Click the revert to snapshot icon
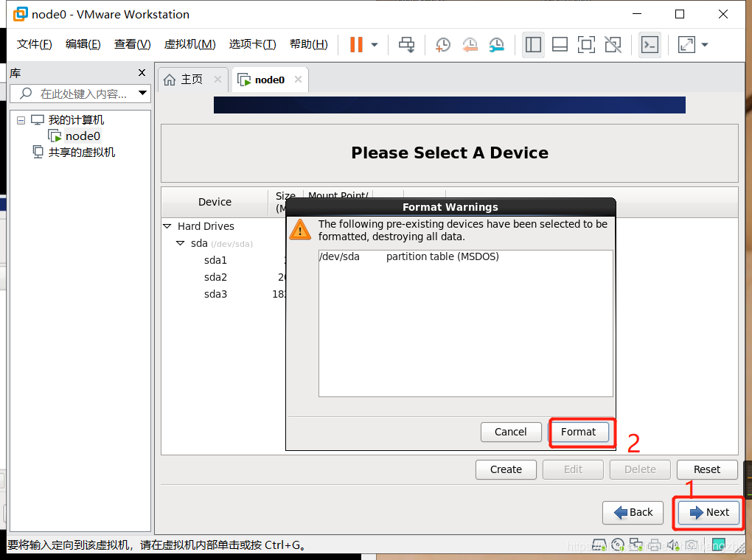Image resolution: width=752 pixels, height=560 pixels. tap(470, 45)
